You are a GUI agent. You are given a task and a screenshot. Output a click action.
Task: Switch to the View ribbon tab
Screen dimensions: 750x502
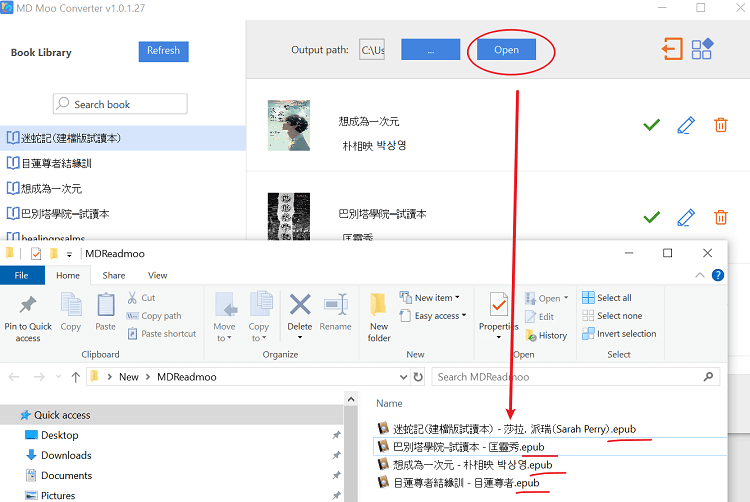tap(157, 275)
